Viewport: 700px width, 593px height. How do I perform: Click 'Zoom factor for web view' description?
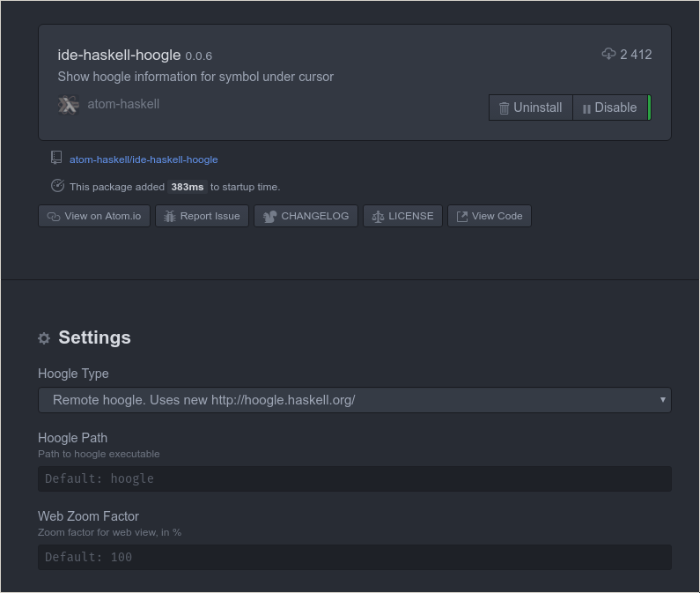110,533
